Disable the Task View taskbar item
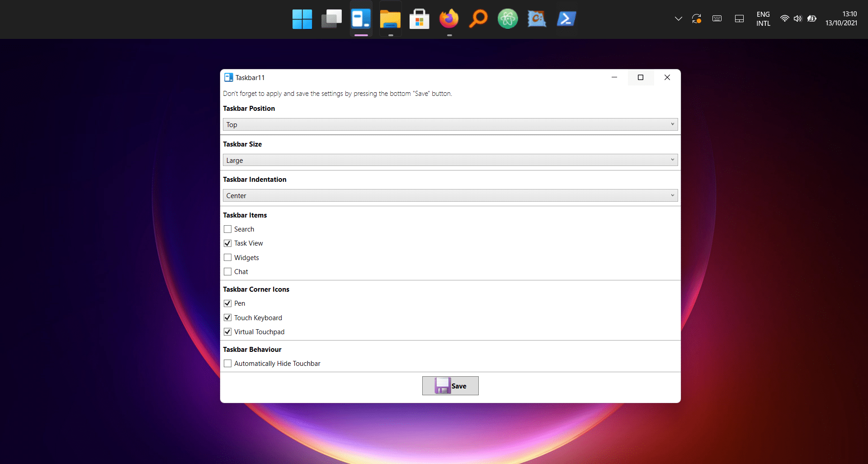868x464 pixels. coord(227,243)
